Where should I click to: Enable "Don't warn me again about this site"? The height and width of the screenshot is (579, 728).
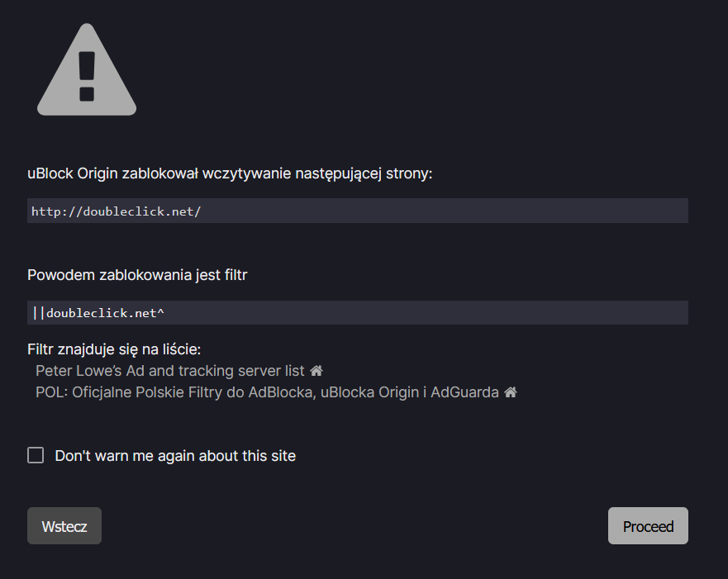click(36, 454)
